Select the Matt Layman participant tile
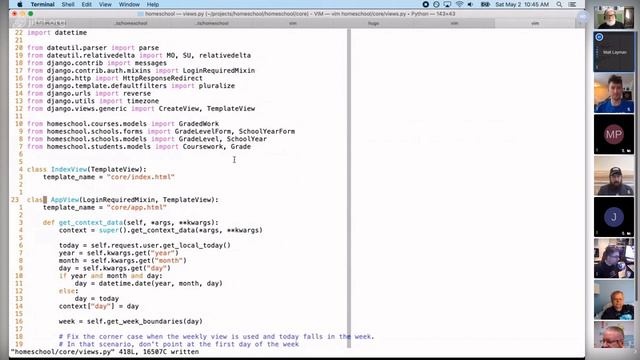This screenshot has height=360, width=640. tap(614, 52)
